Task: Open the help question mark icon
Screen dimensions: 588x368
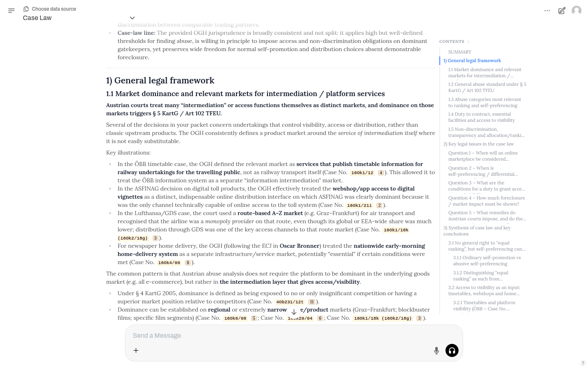Action: [583, 363]
